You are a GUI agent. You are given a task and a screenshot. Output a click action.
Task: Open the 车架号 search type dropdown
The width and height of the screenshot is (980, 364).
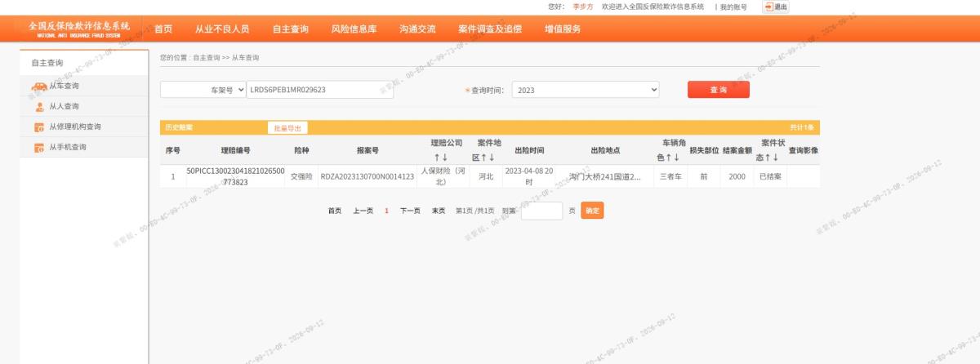[203, 90]
